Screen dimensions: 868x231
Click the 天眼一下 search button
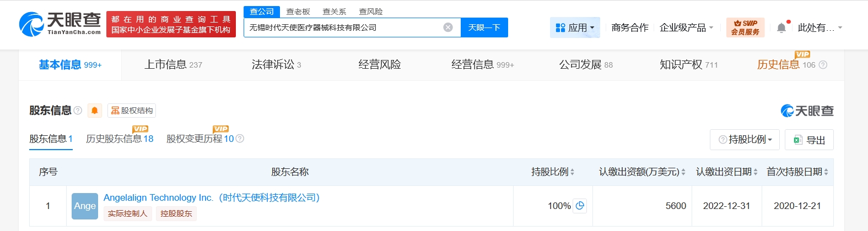(x=484, y=28)
